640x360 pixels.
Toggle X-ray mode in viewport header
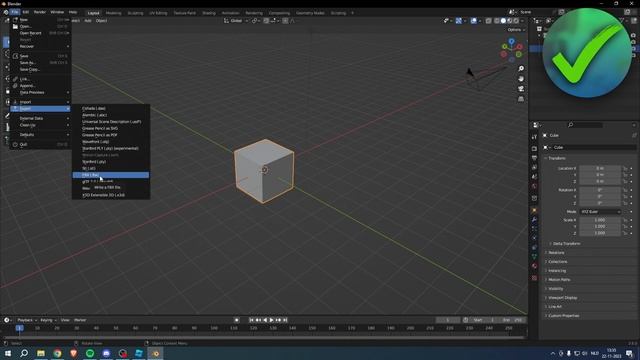coord(489,21)
